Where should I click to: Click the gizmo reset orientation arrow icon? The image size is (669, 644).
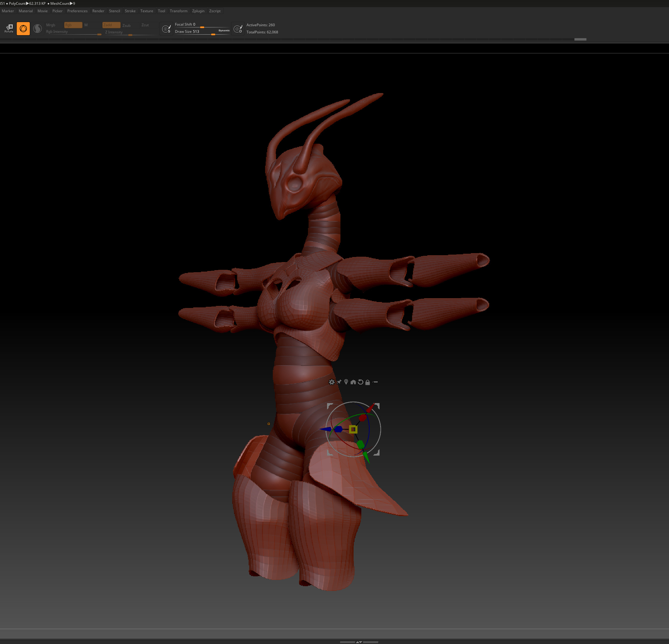pos(360,382)
